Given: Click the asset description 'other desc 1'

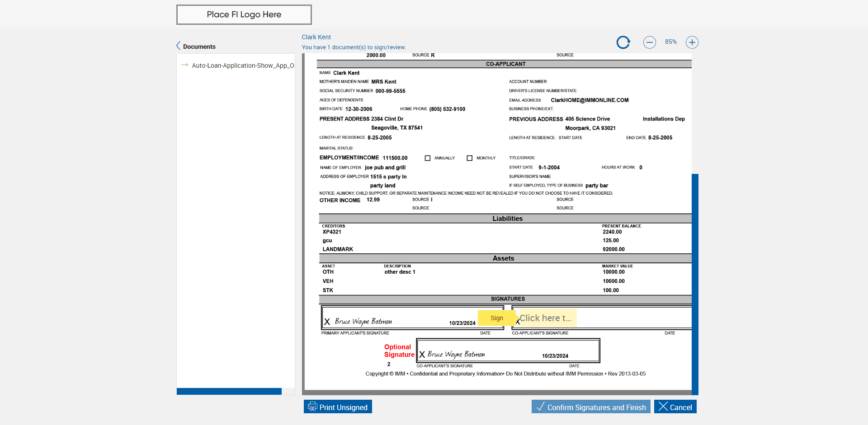Looking at the screenshot, I should tap(400, 272).
